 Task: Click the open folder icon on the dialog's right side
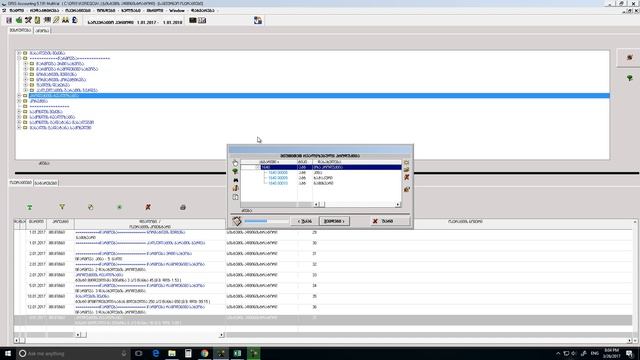point(407,170)
